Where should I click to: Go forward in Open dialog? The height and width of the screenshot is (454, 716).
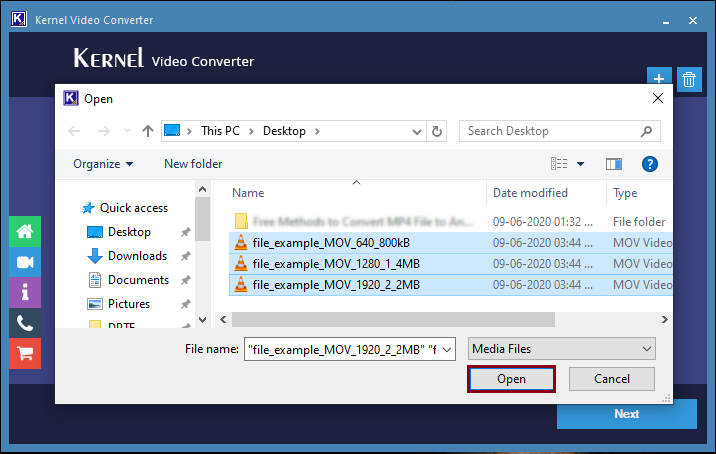[104, 132]
